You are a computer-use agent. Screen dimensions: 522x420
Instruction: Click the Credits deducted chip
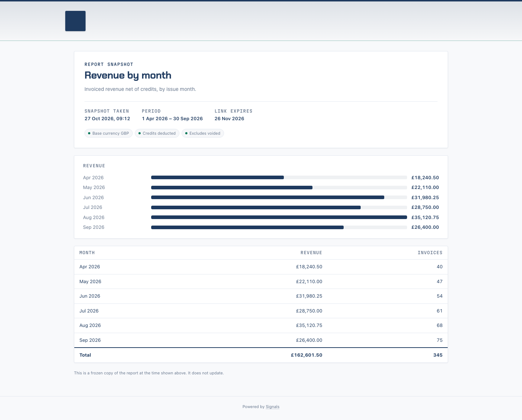(157, 133)
